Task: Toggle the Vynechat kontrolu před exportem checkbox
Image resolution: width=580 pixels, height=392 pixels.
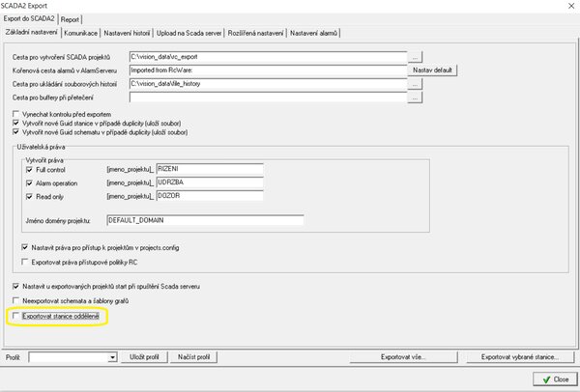Action: (14, 113)
